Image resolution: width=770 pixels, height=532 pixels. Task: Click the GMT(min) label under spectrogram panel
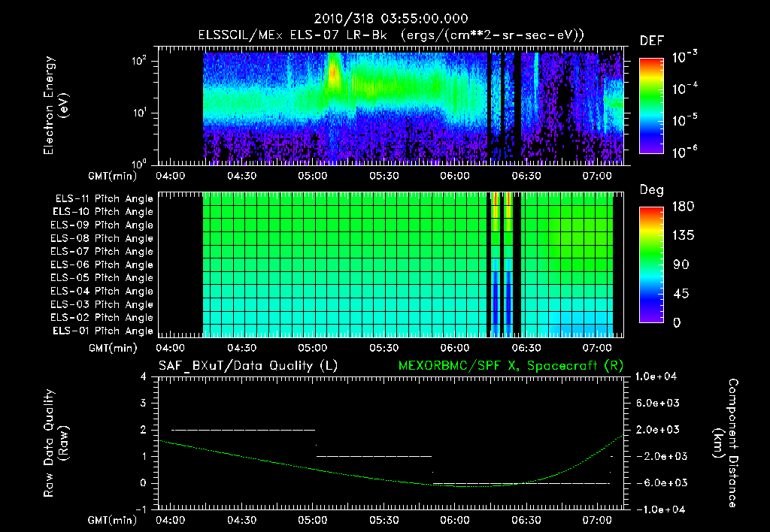113,176
